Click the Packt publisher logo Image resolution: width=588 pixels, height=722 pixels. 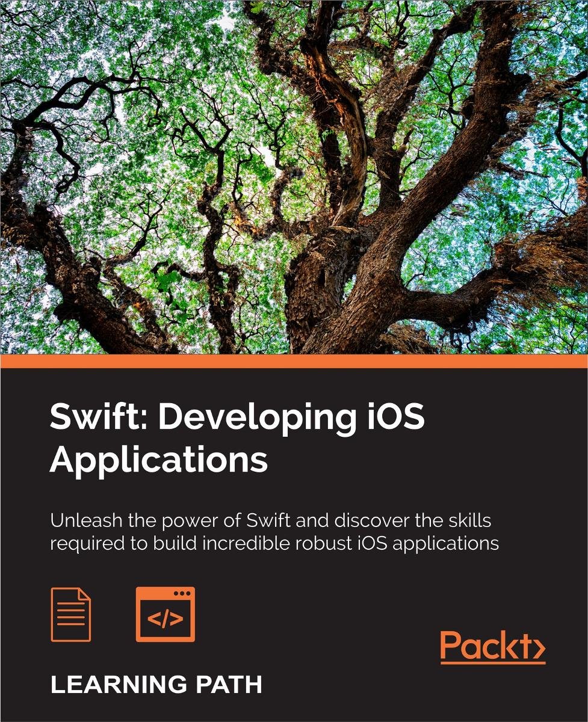click(x=492, y=647)
